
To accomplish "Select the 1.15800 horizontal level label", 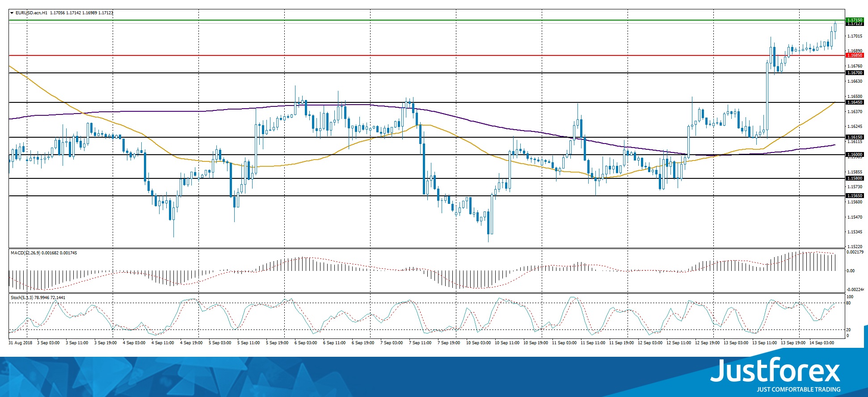I will pos(855,178).
